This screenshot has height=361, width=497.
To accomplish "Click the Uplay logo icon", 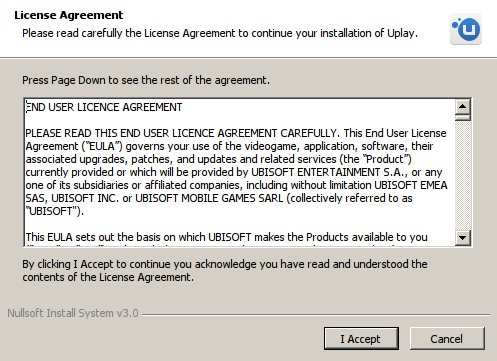I will [x=466, y=29].
